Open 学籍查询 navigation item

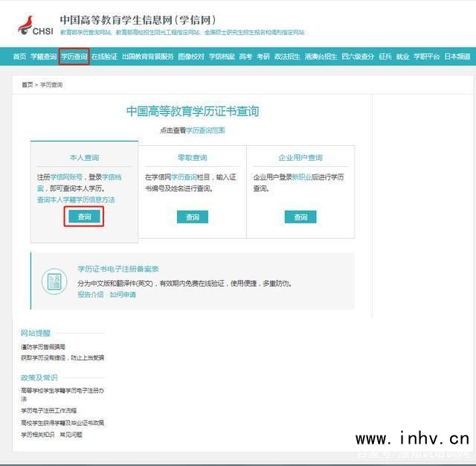43,57
